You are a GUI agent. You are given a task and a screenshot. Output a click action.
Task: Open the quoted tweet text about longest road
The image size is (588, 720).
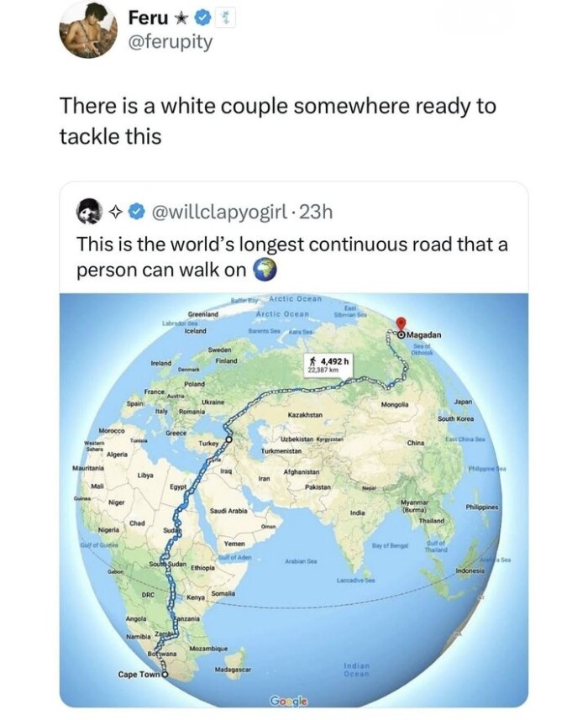(292, 257)
